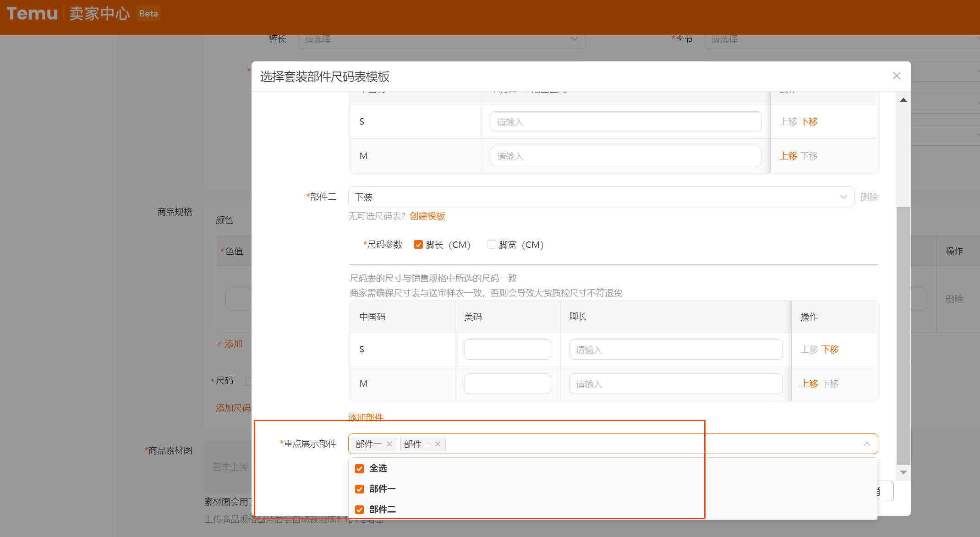The height and width of the screenshot is (537, 980).
Task: Enable the 脚宽（CM） parameter
Action: 492,244
